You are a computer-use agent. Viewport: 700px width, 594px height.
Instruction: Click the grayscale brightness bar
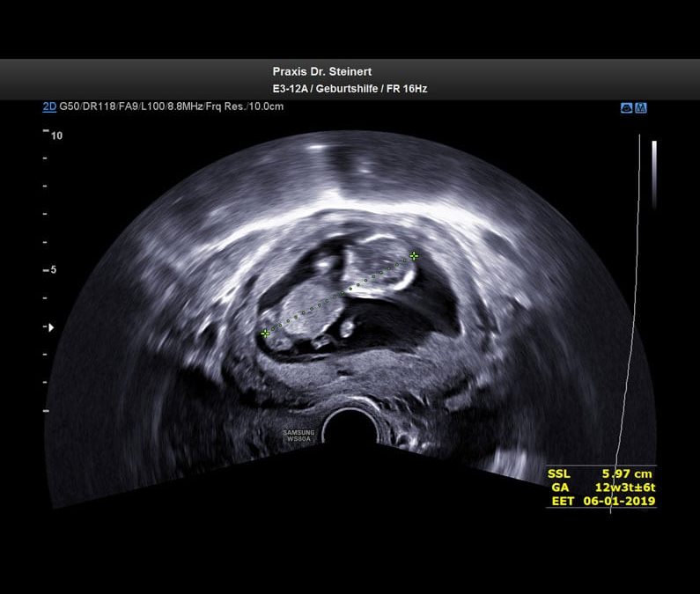point(653,176)
